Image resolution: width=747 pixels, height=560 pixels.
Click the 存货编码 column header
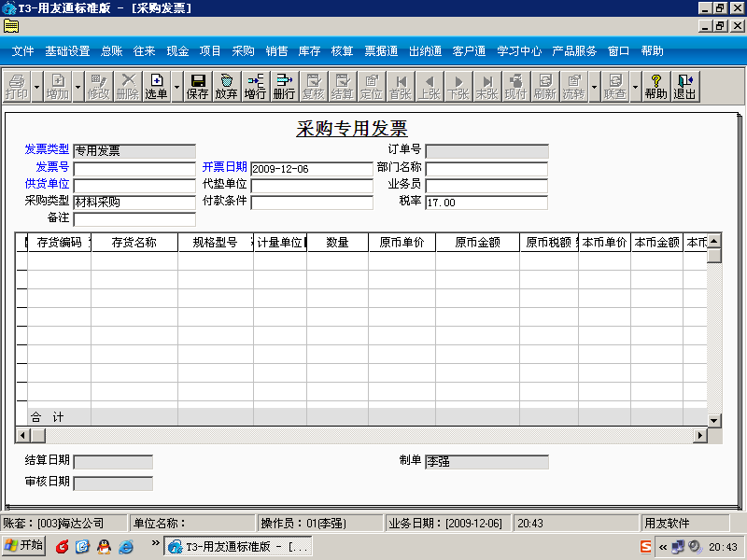click(x=59, y=243)
